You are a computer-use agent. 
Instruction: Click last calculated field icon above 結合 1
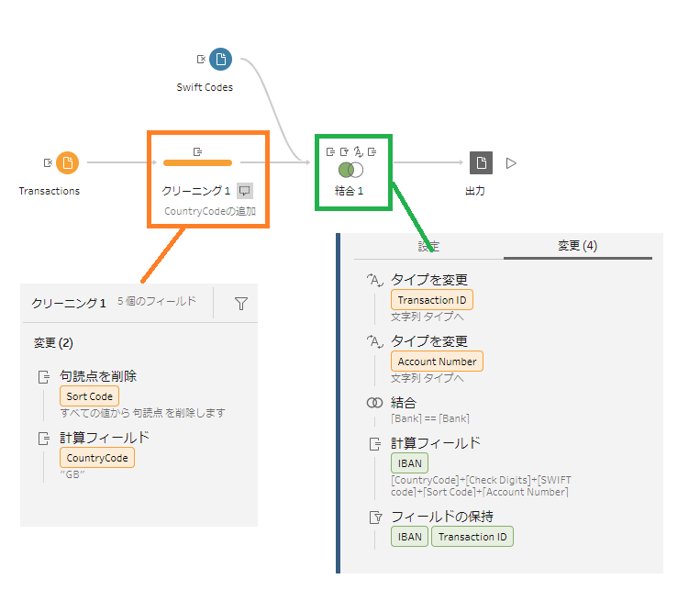(372, 151)
